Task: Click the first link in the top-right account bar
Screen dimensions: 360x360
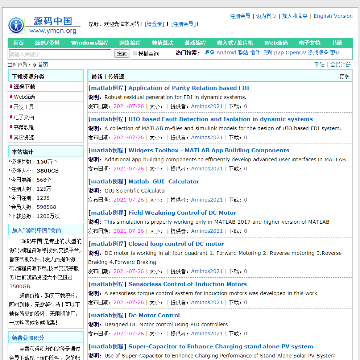Action: click(x=240, y=16)
